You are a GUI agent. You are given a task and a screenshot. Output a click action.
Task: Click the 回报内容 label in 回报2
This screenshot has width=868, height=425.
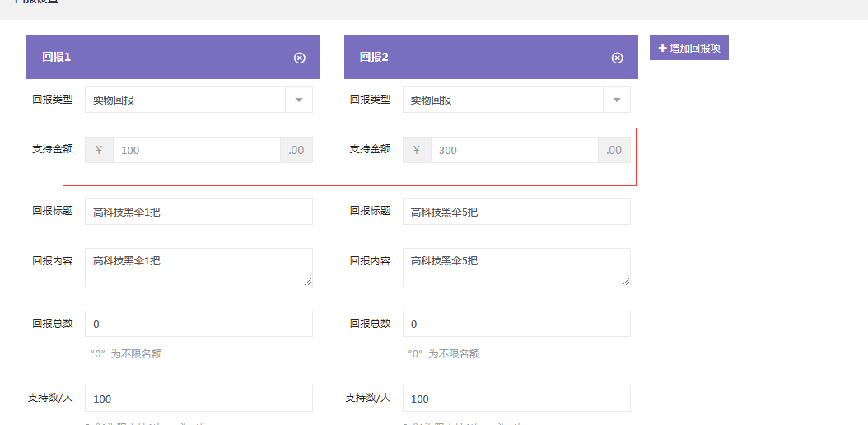(371, 260)
